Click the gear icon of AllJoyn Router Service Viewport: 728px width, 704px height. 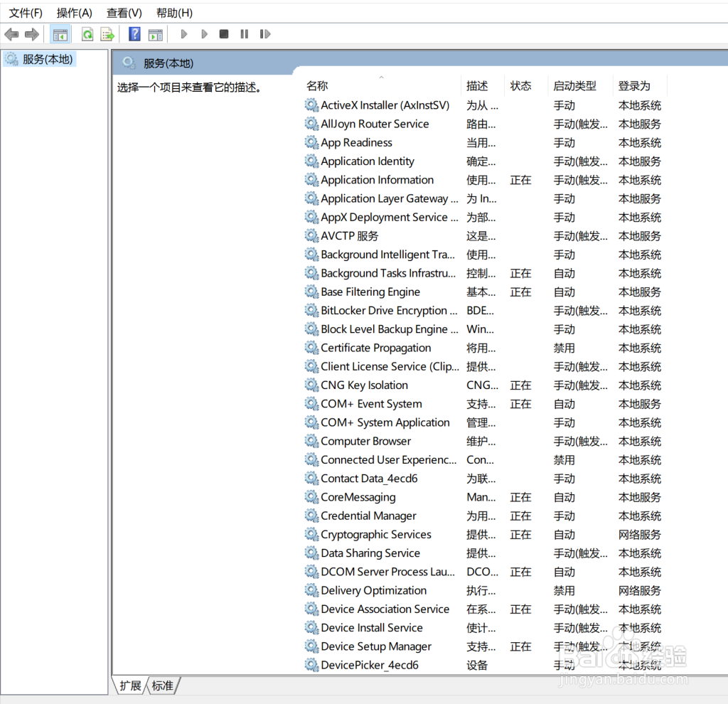point(311,124)
